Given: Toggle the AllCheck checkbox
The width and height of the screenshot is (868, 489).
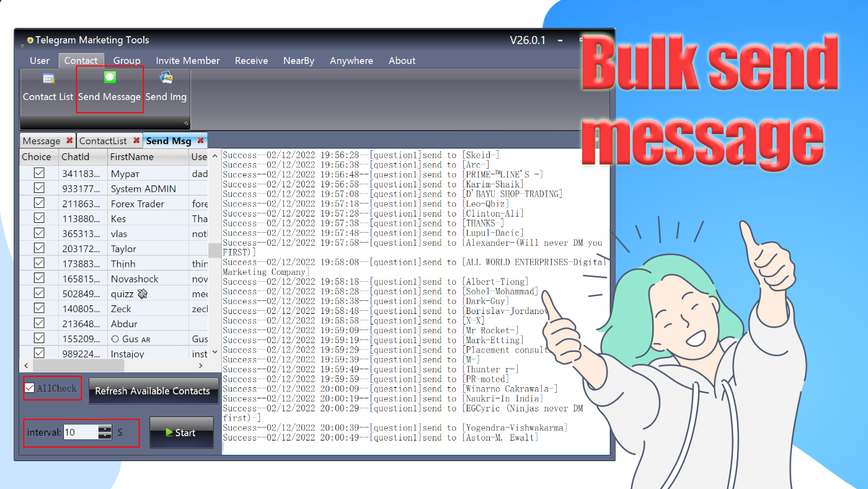Looking at the screenshot, I should pos(29,387).
